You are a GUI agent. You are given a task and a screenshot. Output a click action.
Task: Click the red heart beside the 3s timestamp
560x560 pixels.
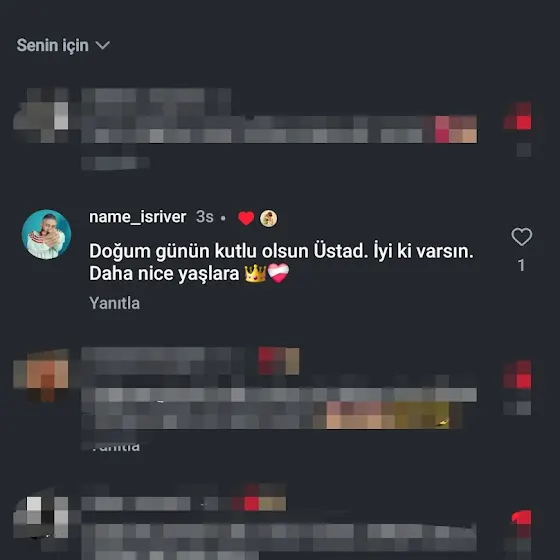tap(246, 218)
